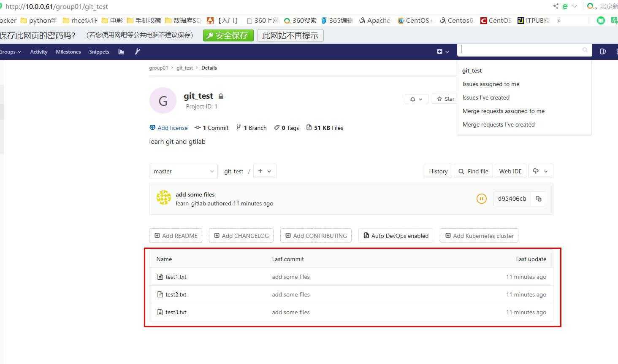The width and height of the screenshot is (618, 364).
Task: View the paused pipeline status icon
Action: 481,199
